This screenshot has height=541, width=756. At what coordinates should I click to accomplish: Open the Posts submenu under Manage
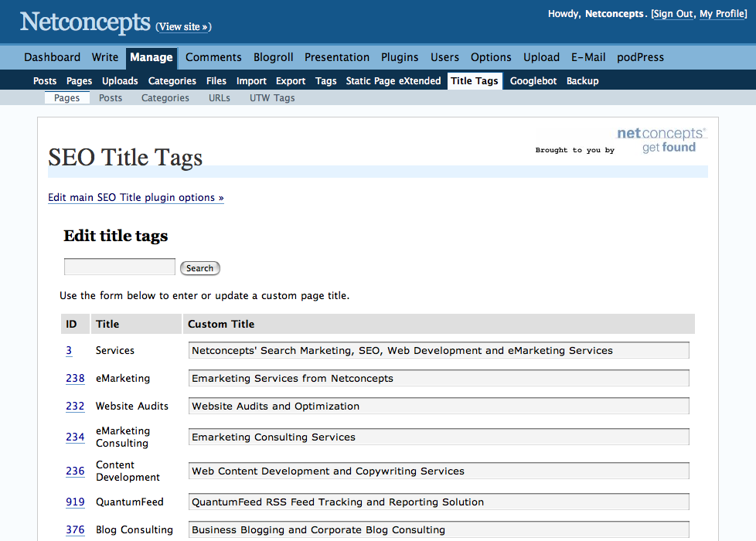[45, 81]
